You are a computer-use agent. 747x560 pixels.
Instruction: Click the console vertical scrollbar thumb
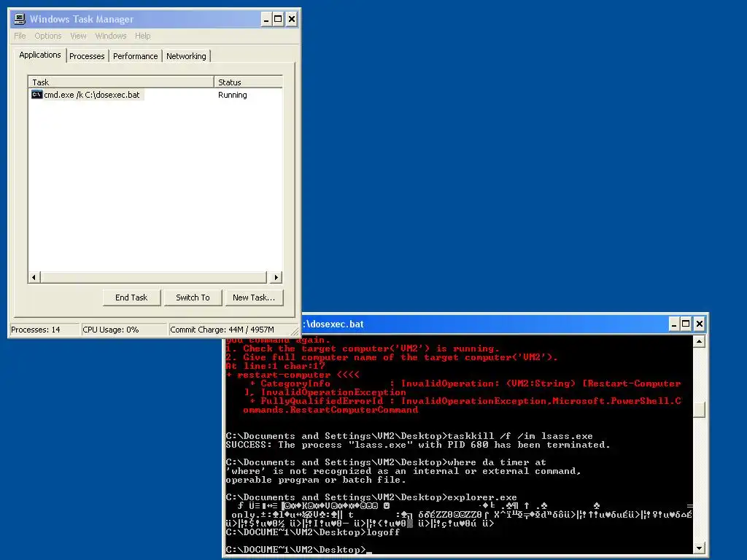pyautogui.click(x=699, y=410)
